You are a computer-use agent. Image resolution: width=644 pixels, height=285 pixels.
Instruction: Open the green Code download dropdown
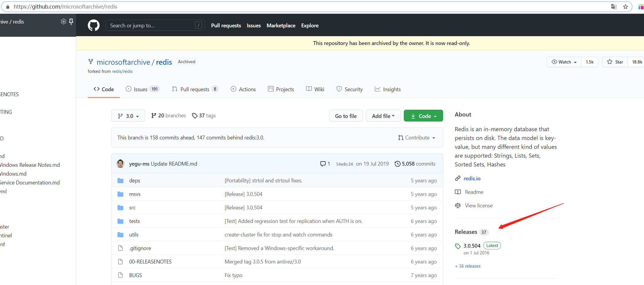(x=423, y=116)
